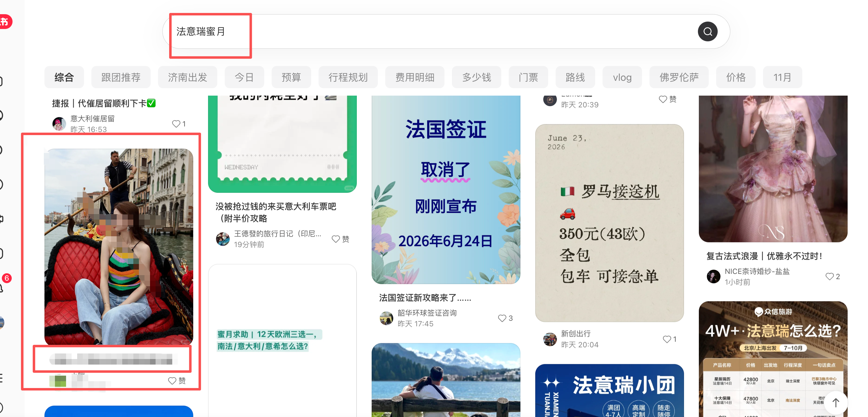Choose the 费用明细 filter chip
The image size is (868, 417).
(415, 77)
